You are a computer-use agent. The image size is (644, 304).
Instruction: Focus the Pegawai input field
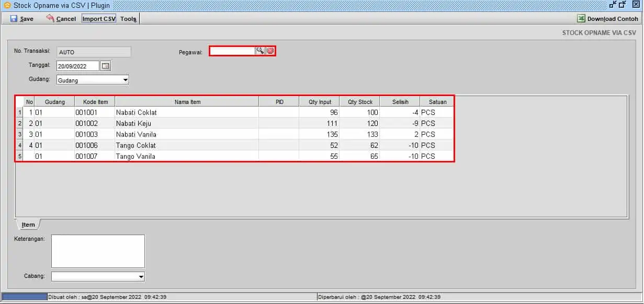233,51
